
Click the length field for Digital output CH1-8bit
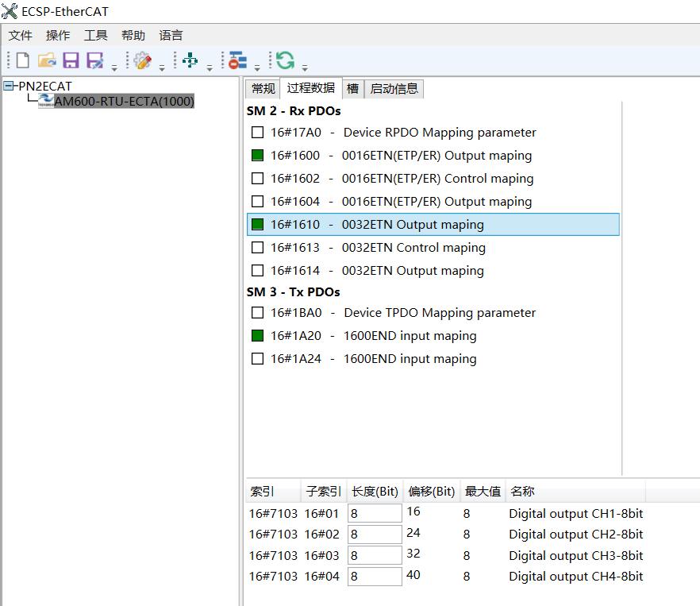tap(373, 512)
